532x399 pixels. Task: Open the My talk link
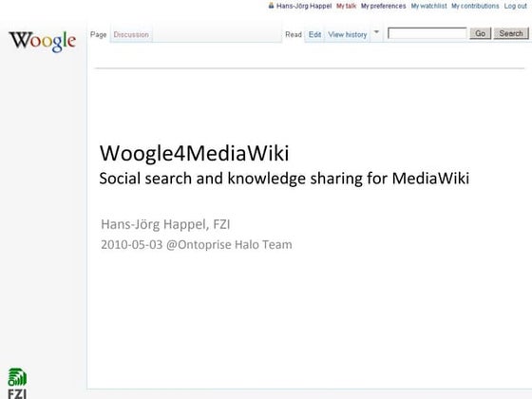[x=346, y=6]
